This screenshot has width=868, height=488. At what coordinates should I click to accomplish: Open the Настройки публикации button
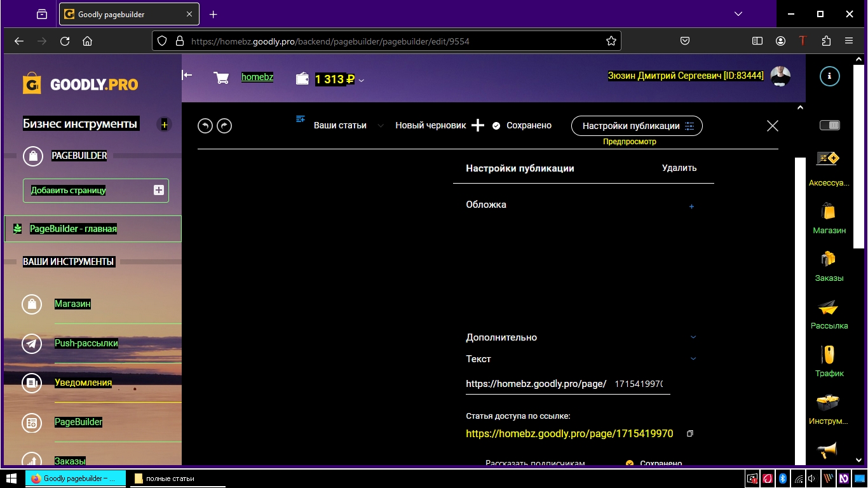click(x=637, y=126)
